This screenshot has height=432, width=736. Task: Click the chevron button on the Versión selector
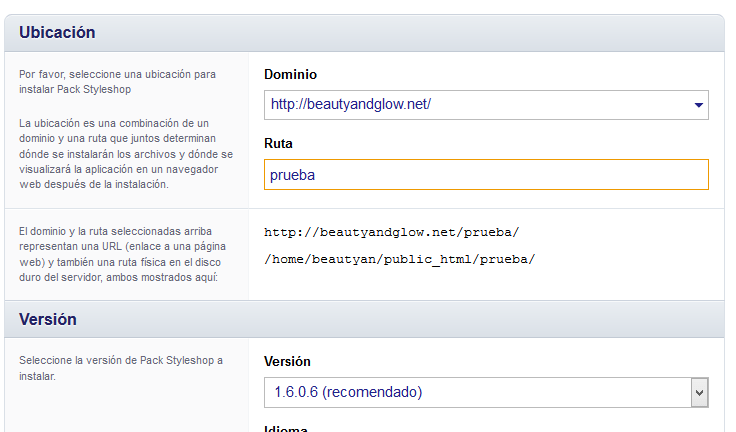pos(699,393)
